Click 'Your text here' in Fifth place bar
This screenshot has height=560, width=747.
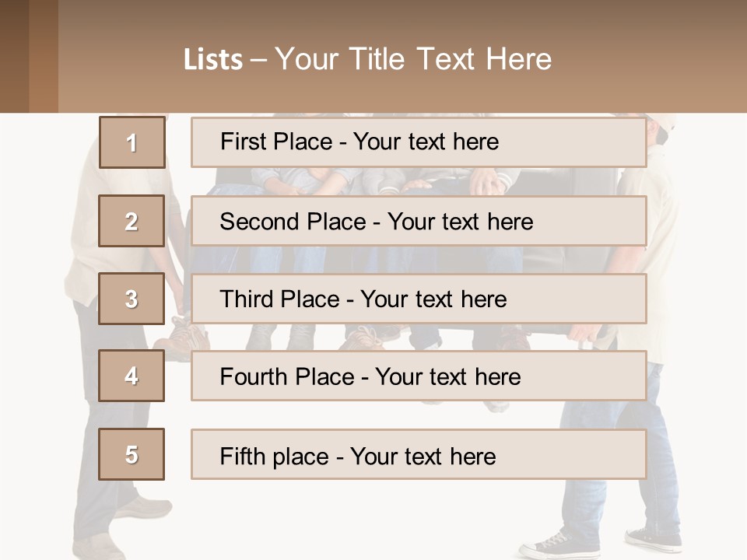423,456
